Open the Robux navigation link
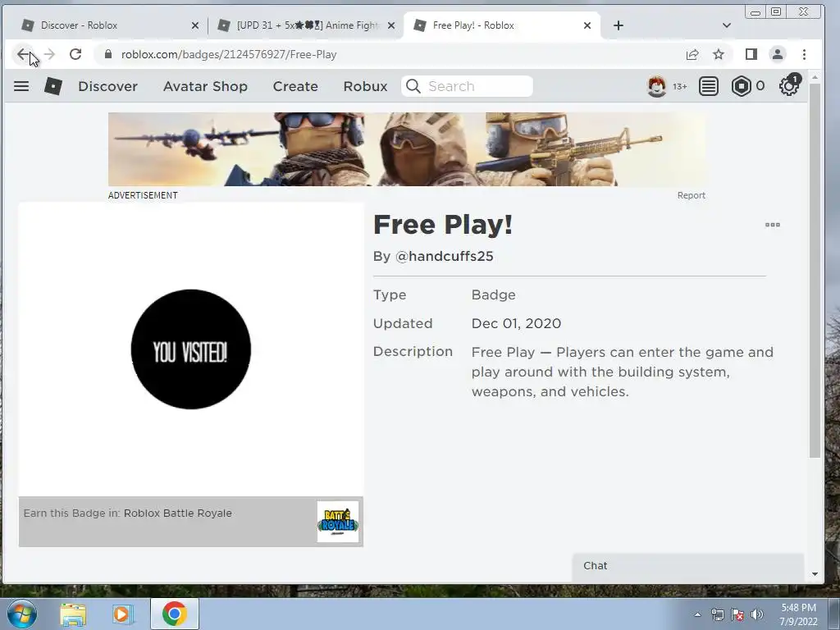840x630 pixels. pos(365,86)
